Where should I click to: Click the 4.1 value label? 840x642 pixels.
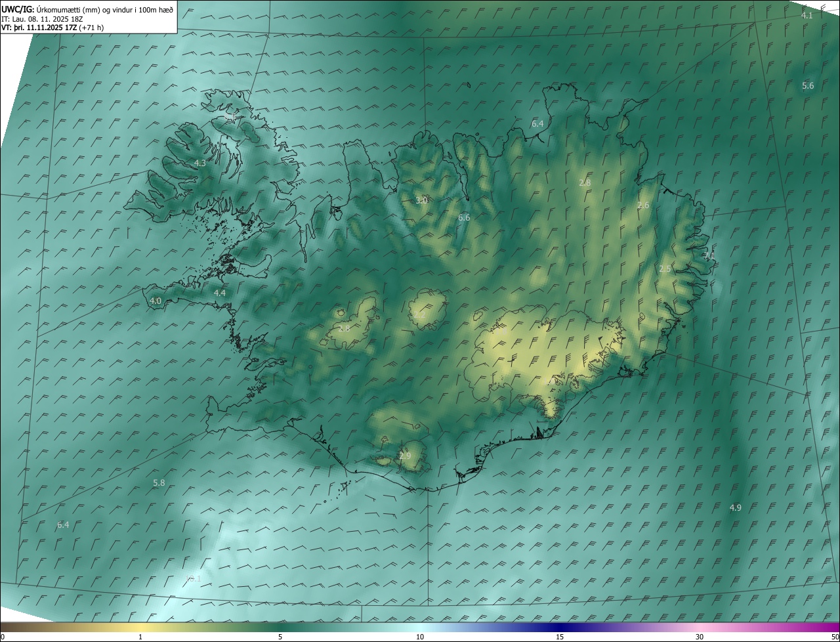tap(807, 15)
